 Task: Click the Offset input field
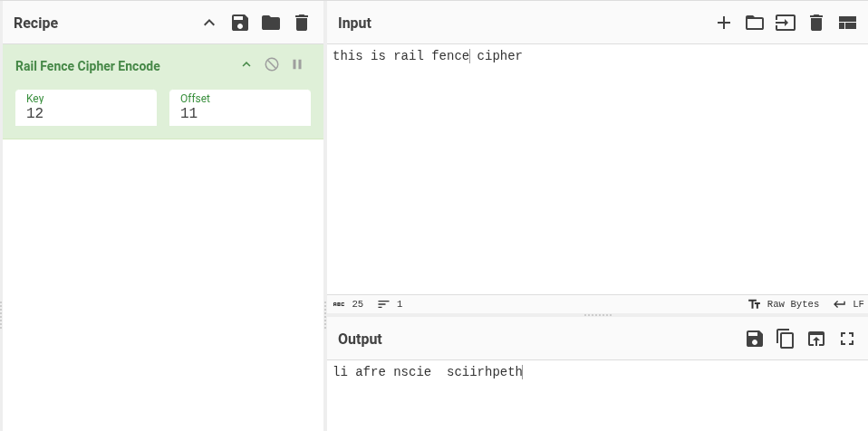pyautogui.click(x=240, y=113)
